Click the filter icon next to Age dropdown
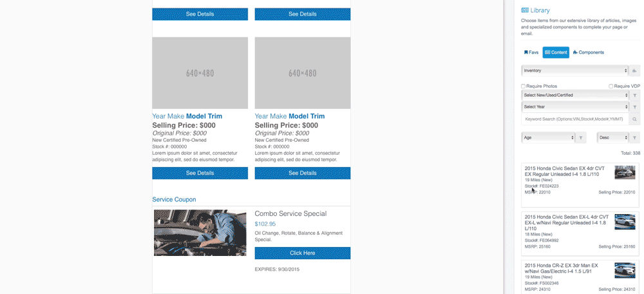 581,138
